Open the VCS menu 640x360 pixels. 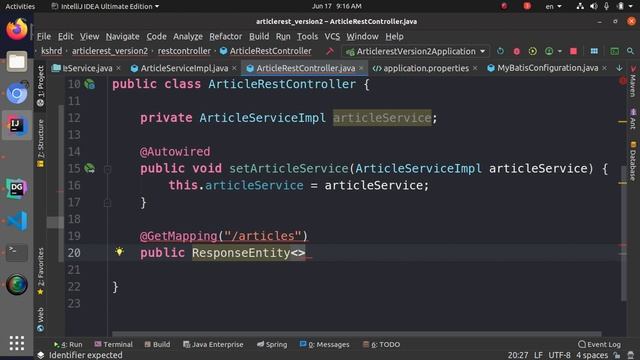click(x=332, y=36)
